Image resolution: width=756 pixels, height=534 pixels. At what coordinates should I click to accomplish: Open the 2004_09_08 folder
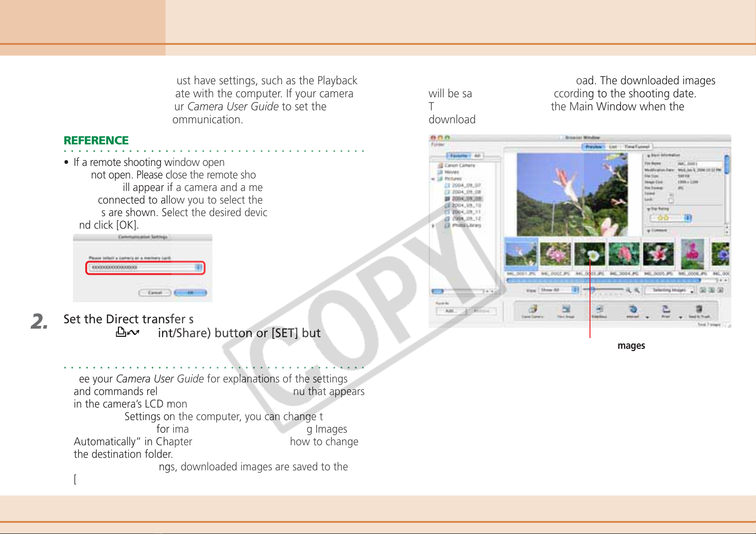[463, 192]
